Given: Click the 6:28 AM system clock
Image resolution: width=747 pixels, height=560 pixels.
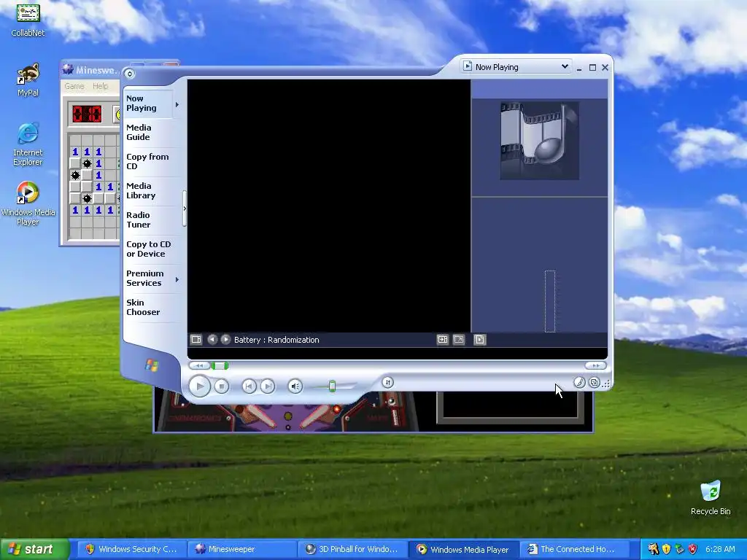Looking at the screenshot, I should [x=720, y=549].
